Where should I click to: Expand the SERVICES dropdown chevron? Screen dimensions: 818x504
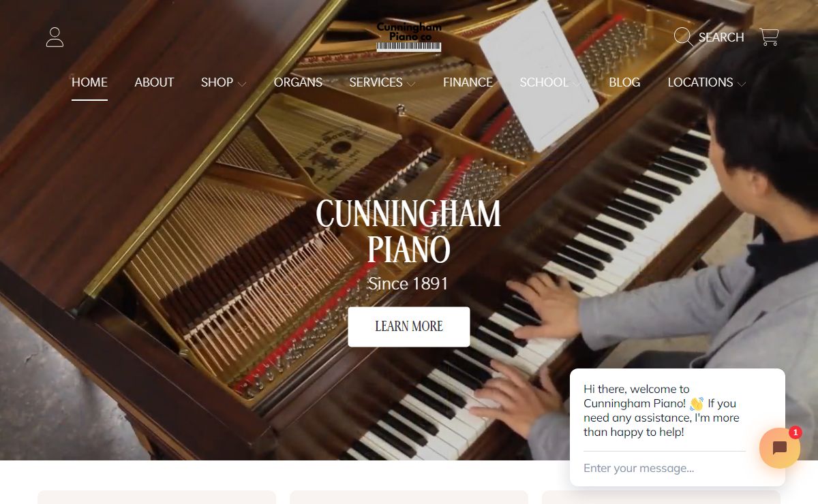coord(411,84)
